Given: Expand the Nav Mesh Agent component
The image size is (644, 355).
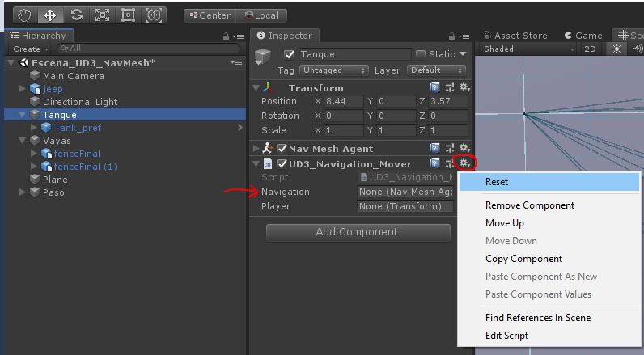Looking at the screenshot, I should (256, 148).
